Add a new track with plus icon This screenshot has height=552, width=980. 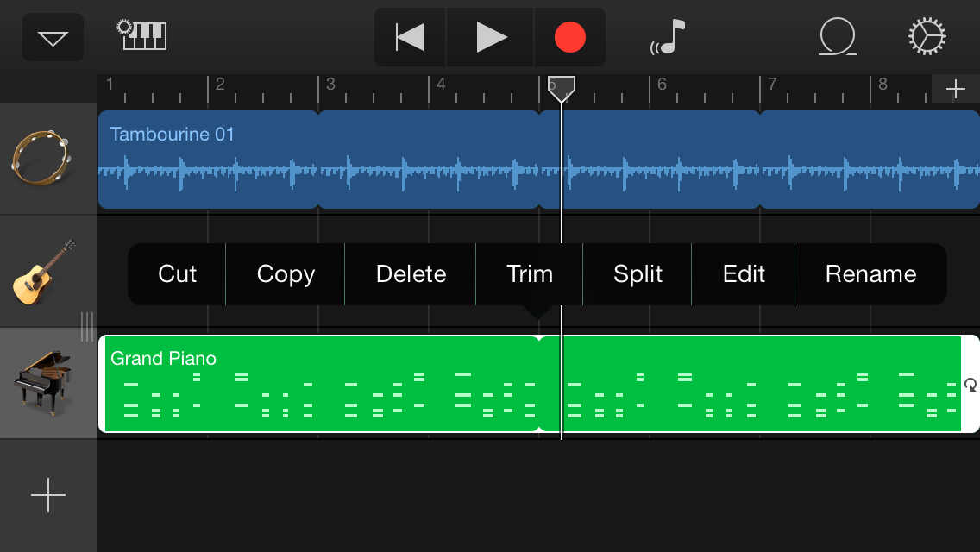tap(48, 495)
